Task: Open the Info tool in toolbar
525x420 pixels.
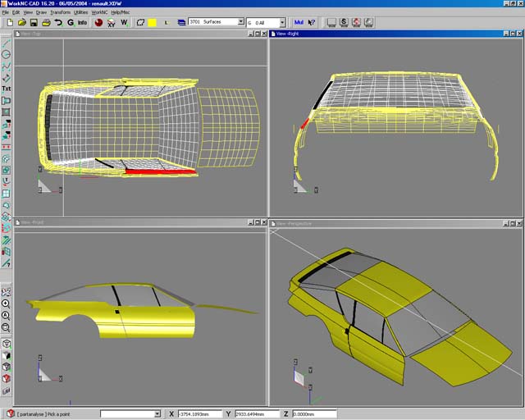Action: click(x=82, y=22)
